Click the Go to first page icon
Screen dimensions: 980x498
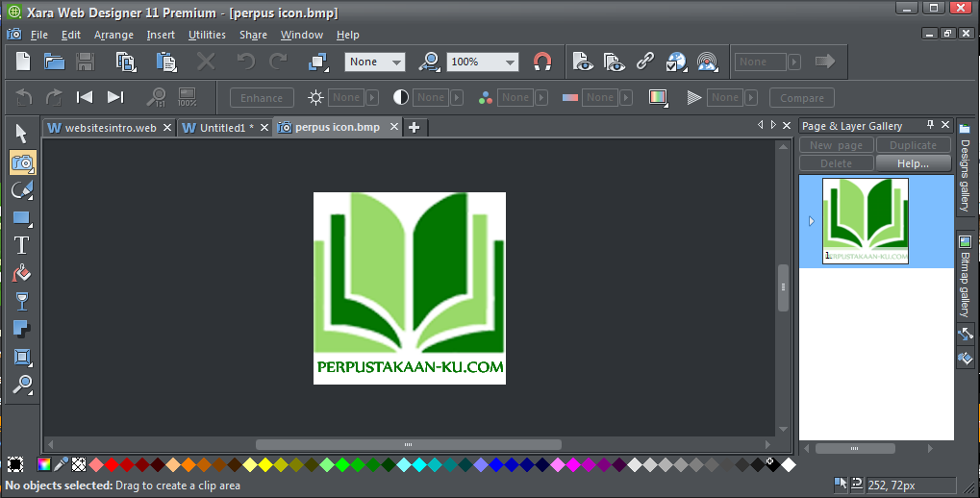click(x=85, y=97)
